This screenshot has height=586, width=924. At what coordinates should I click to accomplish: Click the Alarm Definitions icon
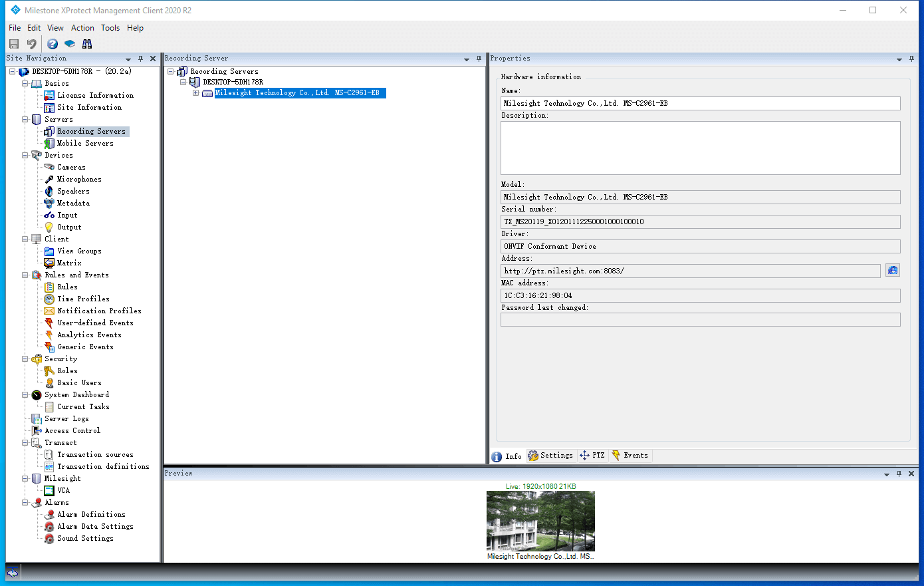coord(49,514)
